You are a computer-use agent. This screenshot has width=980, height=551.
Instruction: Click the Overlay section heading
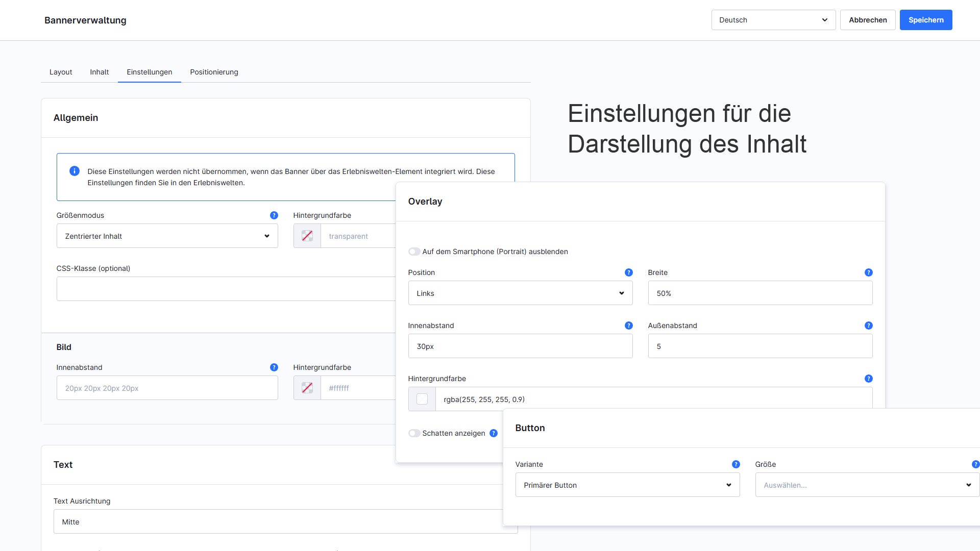click(x=425, y=202)
